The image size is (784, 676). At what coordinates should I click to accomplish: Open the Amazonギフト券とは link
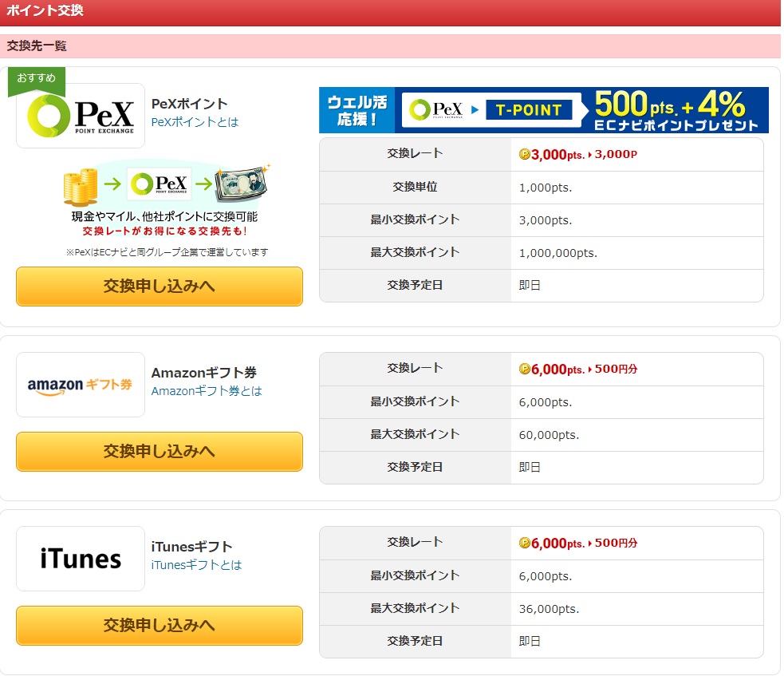207,391
